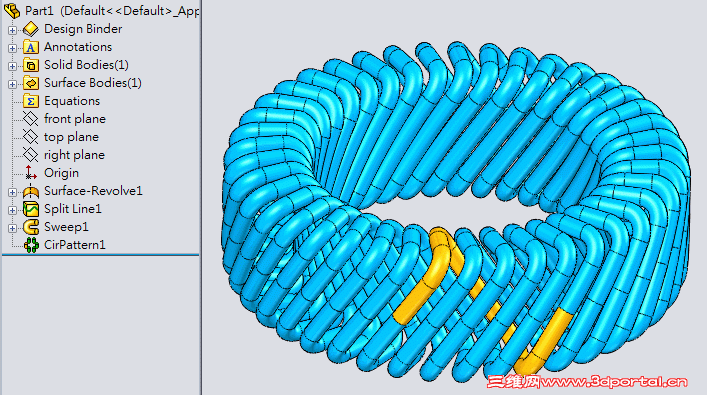707x395 pixels.
Task: Select the 'Design Binder' label
Action: click(x=83, y=29)
